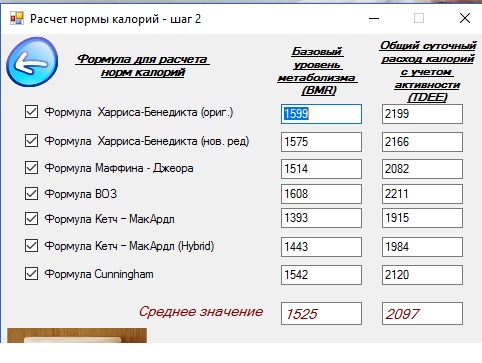This screenshot has height=363, width=482.
Task: Select the BMR field showing 1599
Action: click(x=321, y=114)
